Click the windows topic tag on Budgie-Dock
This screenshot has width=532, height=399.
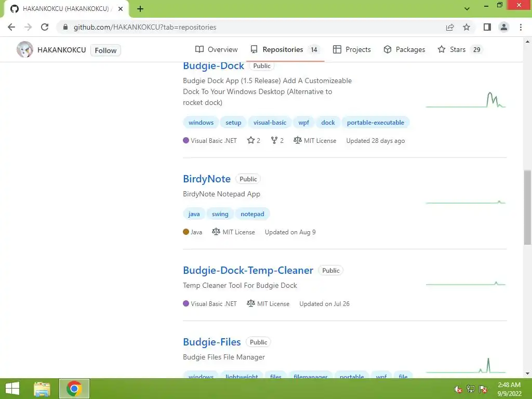tap(201, 123)
